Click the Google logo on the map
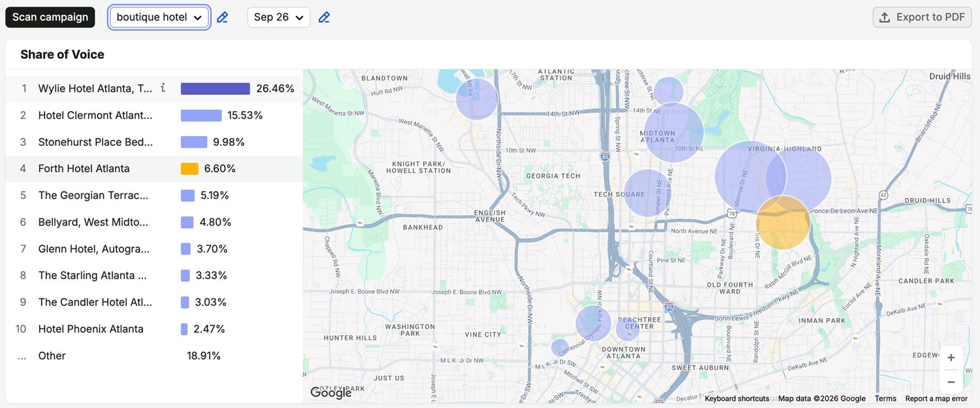 [331, 392]
